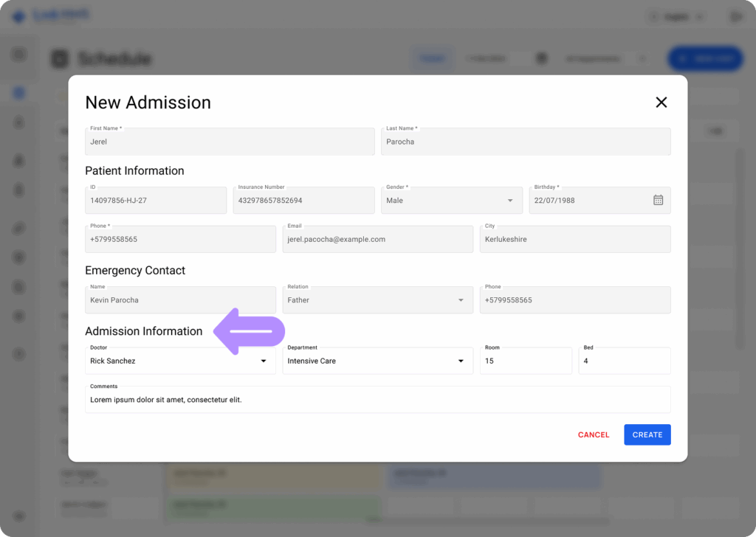Image resolution: width=756 pixels, height=537 pixels.
Task: Click the patient ID field
Action: 156,201
